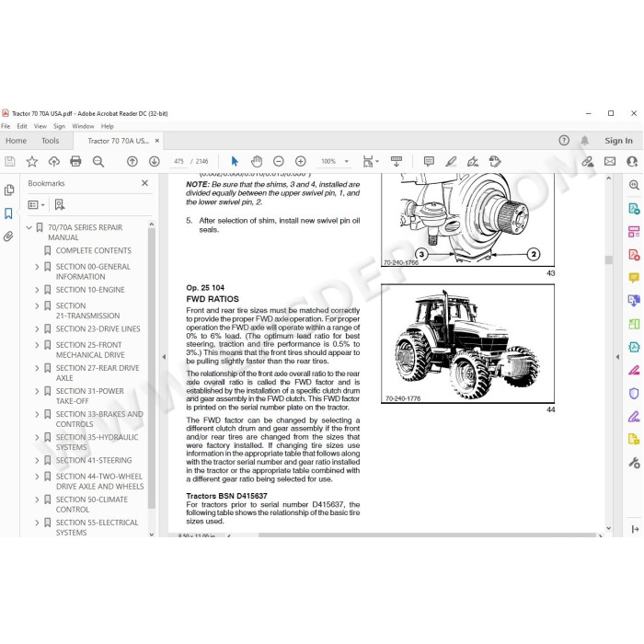Open the View menu
This screenshot has height=644, width=644.
coord(40,126)
